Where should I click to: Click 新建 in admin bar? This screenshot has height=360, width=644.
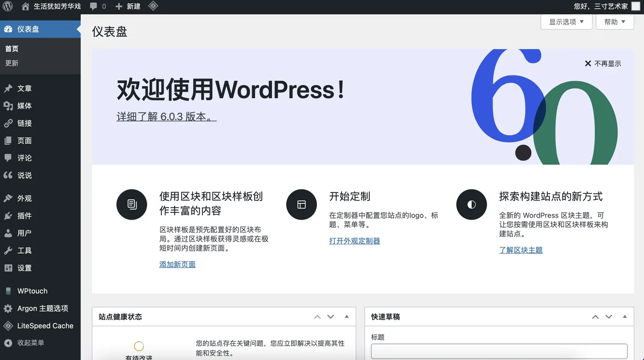coord(134,6)
